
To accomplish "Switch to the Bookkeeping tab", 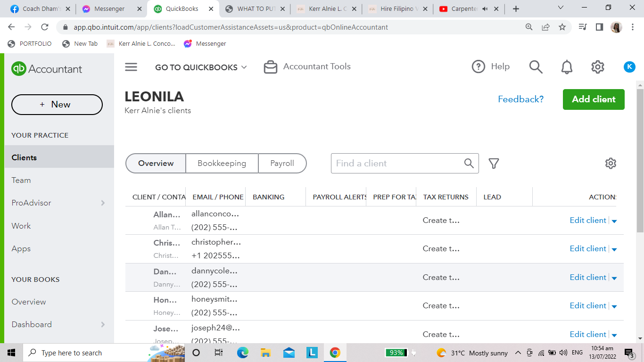I will pos(222,164).
